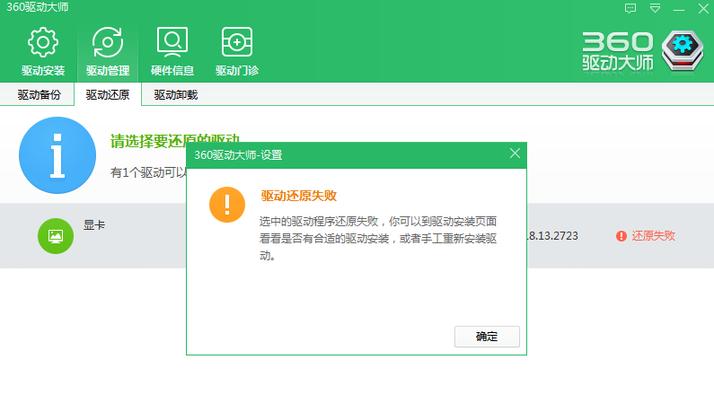Close the 360驱动大师 main window
The width and height of the screenshot is (714, 400).
(x=703, y=9)
